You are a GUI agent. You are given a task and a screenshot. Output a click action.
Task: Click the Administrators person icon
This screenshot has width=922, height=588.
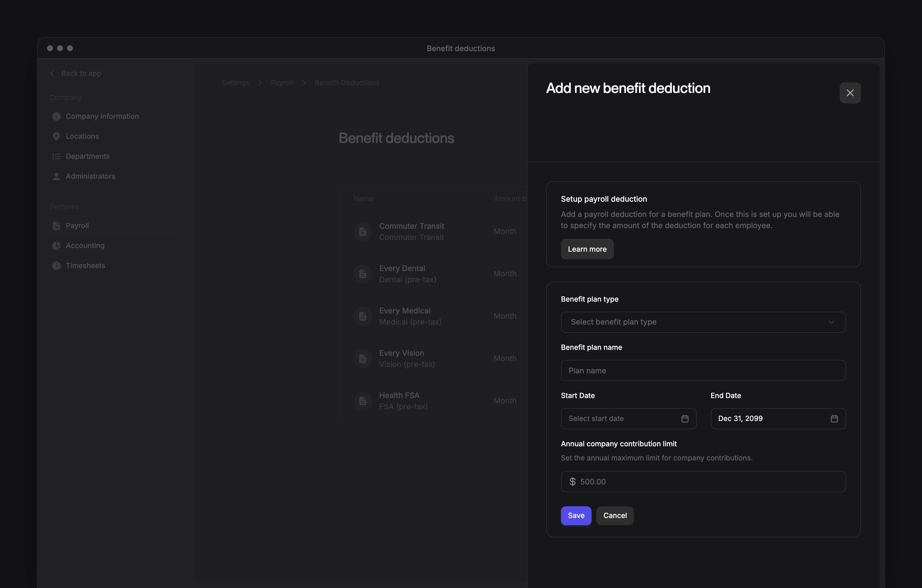click(56, 176)
